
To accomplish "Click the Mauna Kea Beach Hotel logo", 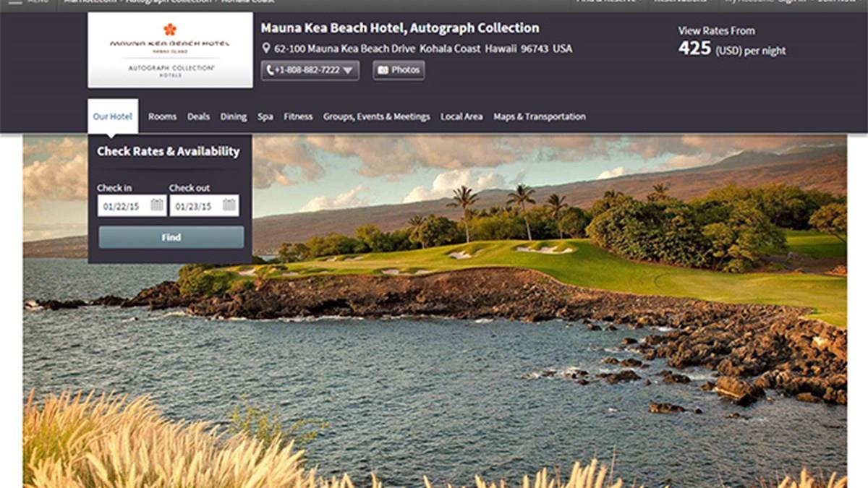I will point(170,50).
